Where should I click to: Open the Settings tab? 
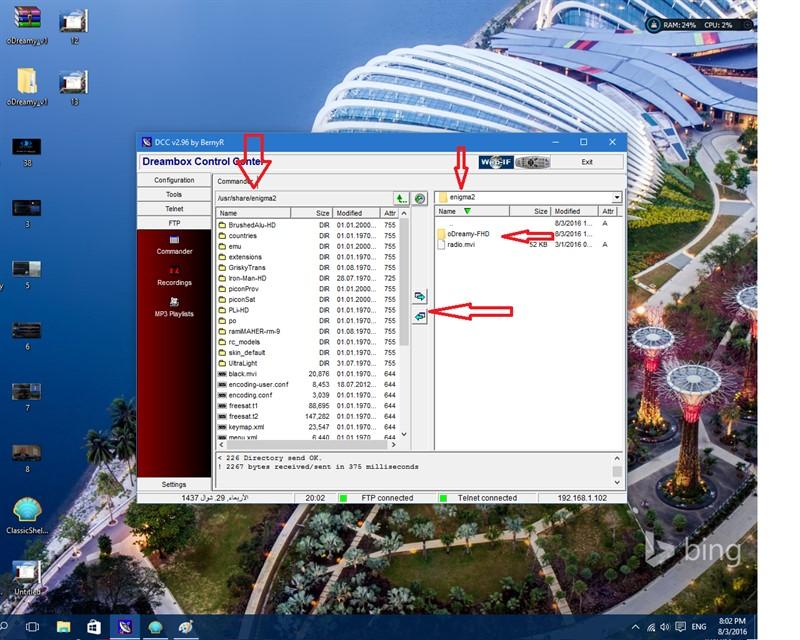pos(174,484)
